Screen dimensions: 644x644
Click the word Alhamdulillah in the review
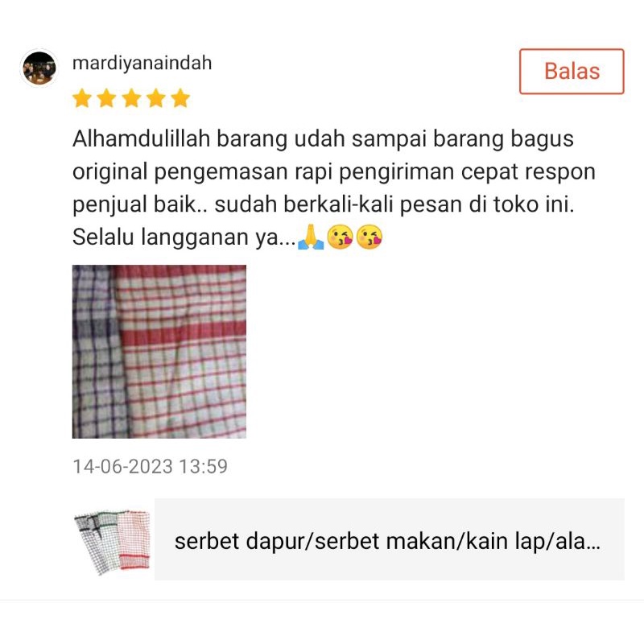(142, 138)
